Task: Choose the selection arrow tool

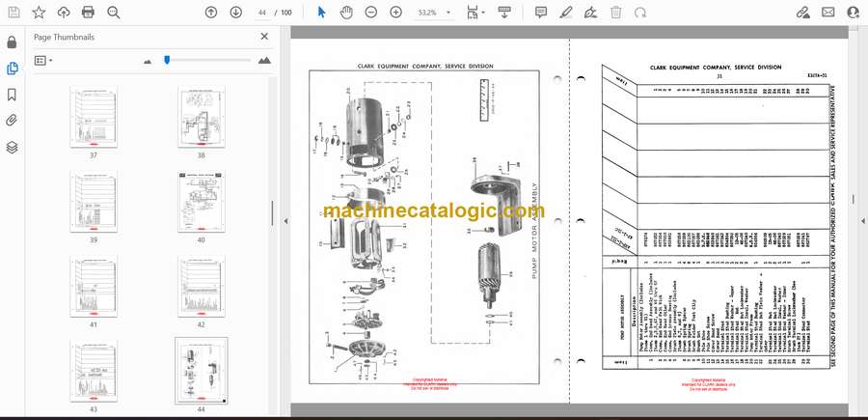Action: pyautogui.click(x=321, y=13)
